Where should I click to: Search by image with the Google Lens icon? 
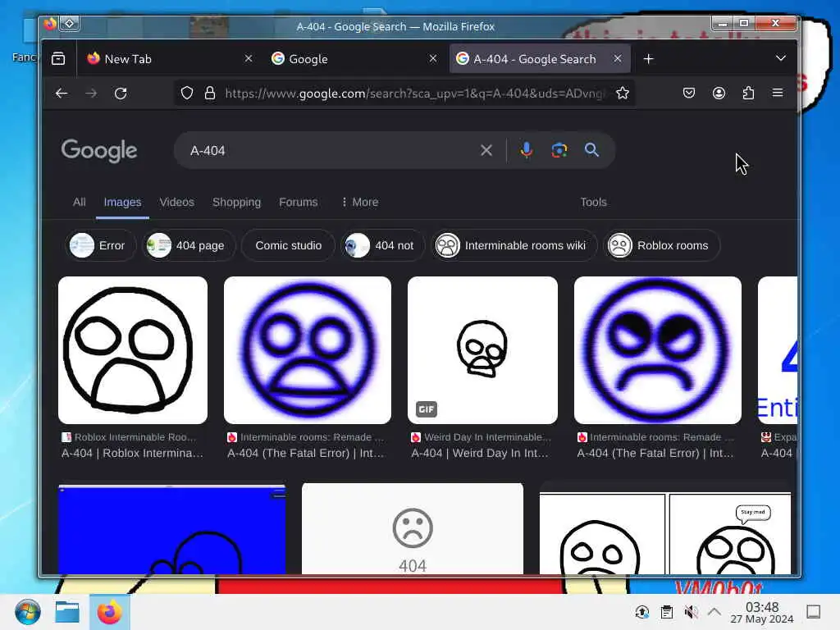[x=559, y=150]
